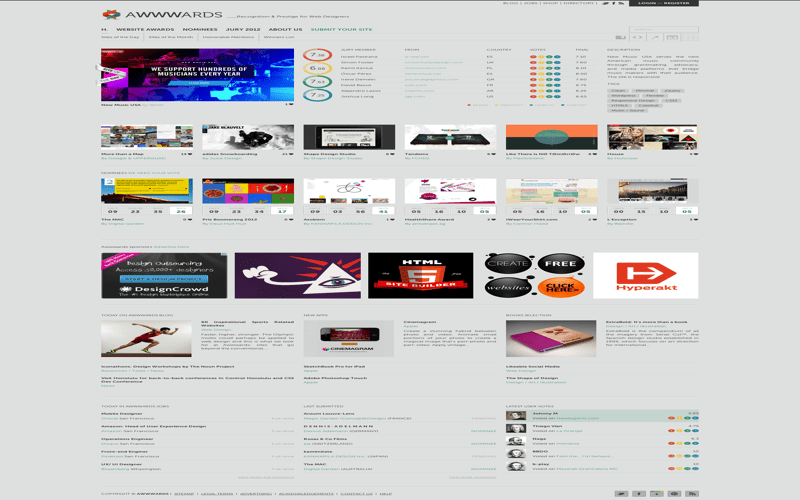Click the jQuery tag
The height and width of the screenshot is (500, 800).
(x=672, y=91)
